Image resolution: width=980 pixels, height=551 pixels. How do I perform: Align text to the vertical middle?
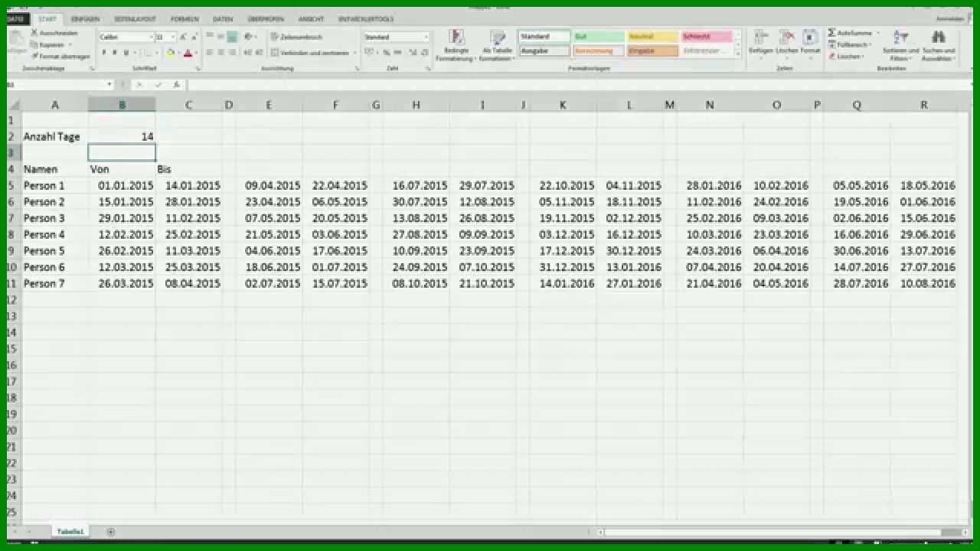220,37
